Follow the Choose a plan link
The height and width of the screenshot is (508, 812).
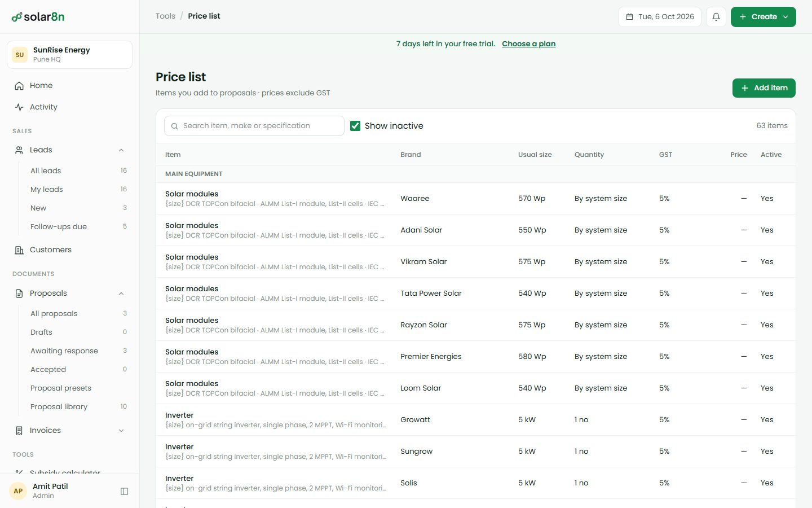pyautogui.click(x=528, y=44)
